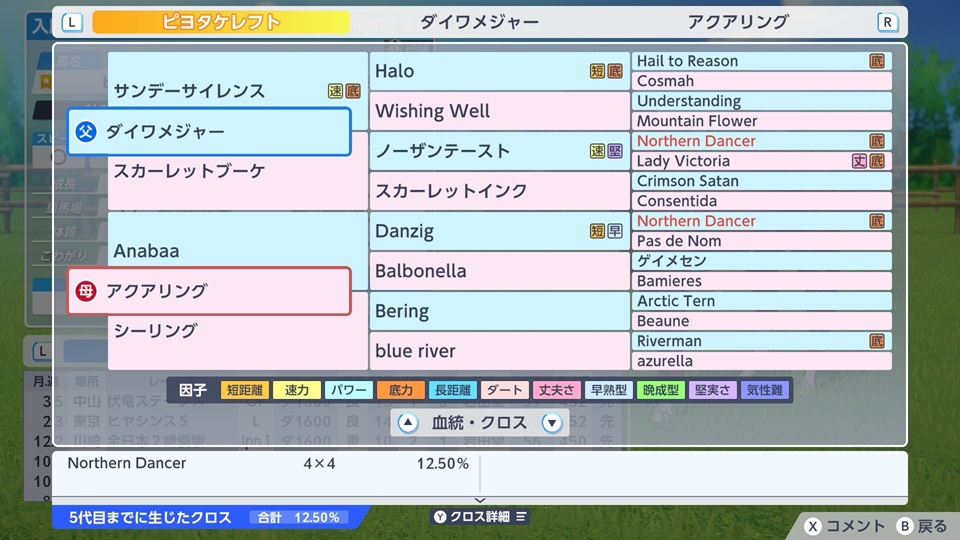This screenshot has width=960, height=540.
Task: Select the ダイワメジャー sire box
Action: 209,132
